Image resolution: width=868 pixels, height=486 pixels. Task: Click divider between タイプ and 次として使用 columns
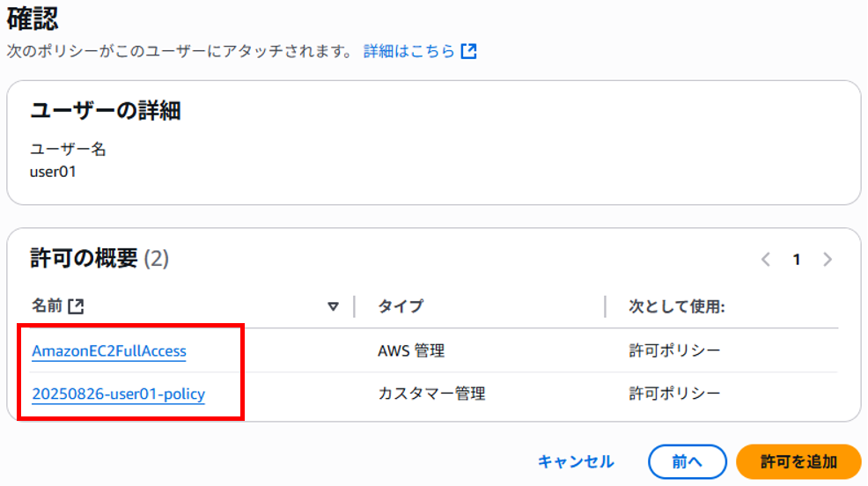click(605, 306)
